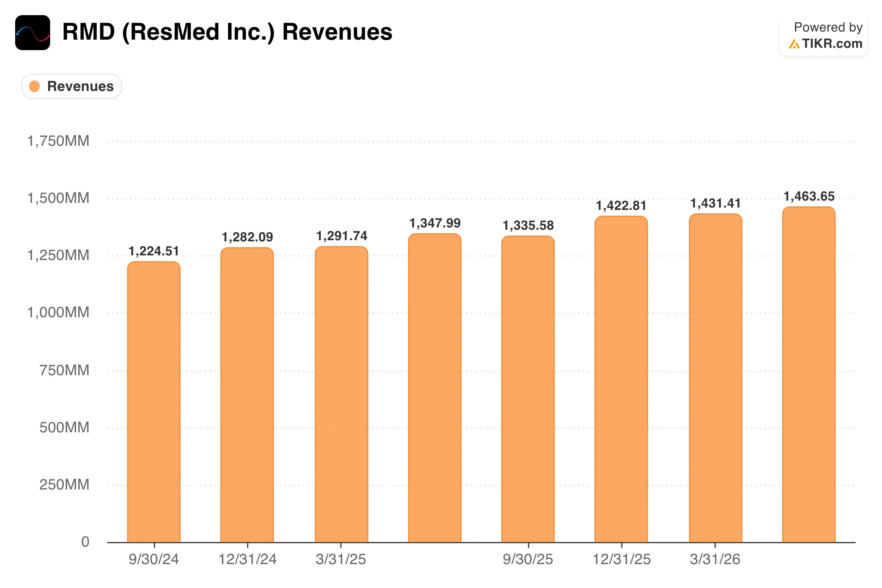Click the 250MM y-axis label

pyautogui.click(x=64, y=485)
